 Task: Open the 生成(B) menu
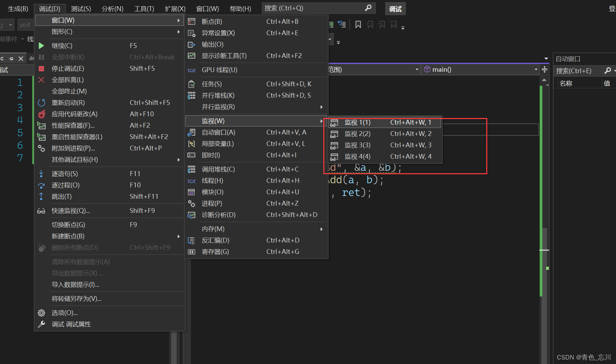tap(18, 9)
